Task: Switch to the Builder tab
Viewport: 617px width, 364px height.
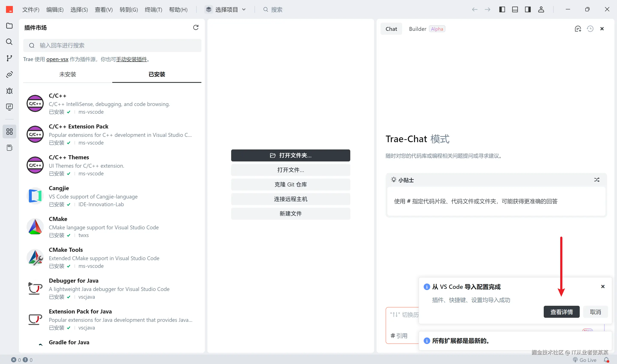Action: coord(418,29)
